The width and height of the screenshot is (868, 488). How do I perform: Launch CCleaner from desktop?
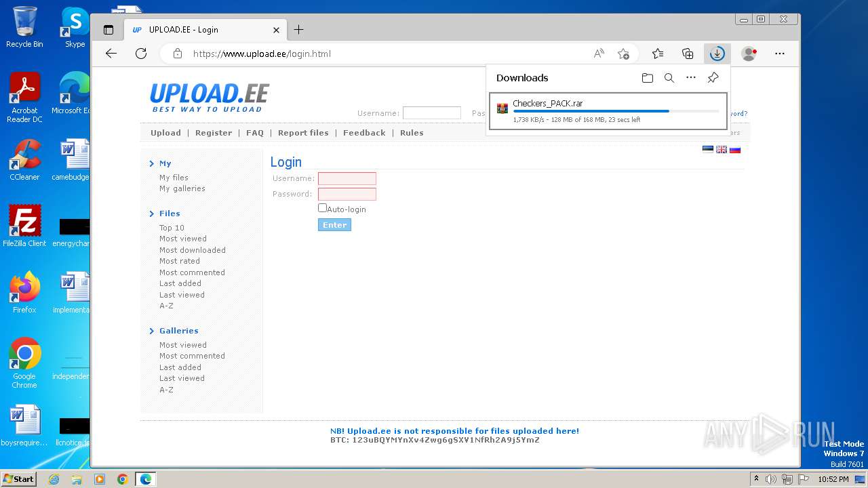coord(24,160)
